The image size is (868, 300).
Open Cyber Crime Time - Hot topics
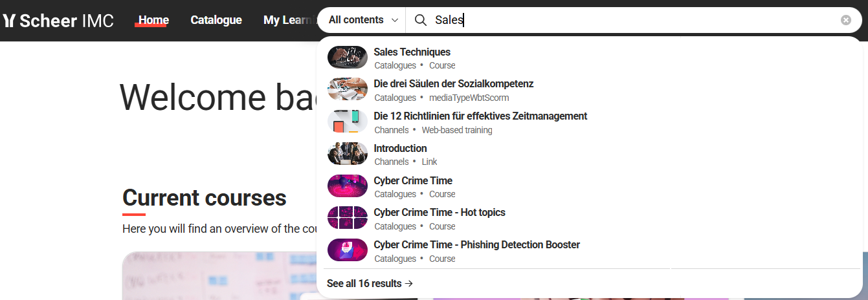pyautogui.click(x=440, y=213)
